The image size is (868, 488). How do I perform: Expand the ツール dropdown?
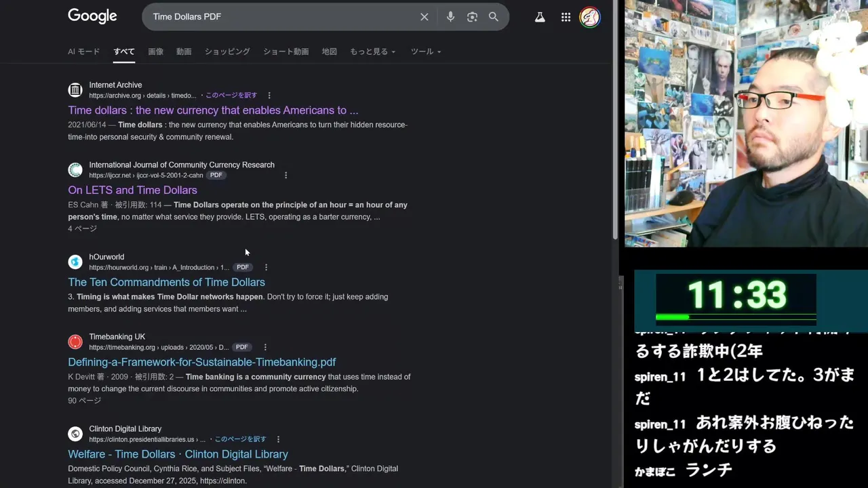pos(426,52)
